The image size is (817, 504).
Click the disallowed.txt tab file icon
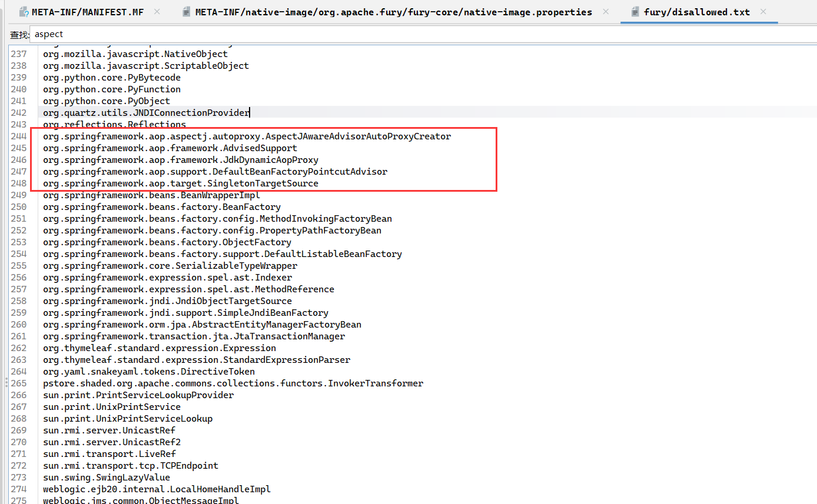[635, 12]
